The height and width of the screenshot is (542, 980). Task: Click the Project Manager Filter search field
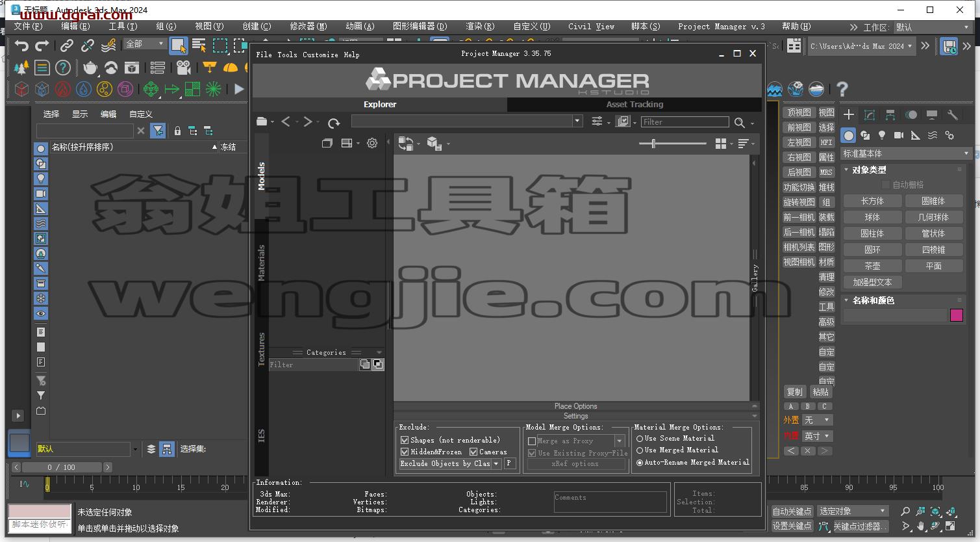tap(685, 122)
